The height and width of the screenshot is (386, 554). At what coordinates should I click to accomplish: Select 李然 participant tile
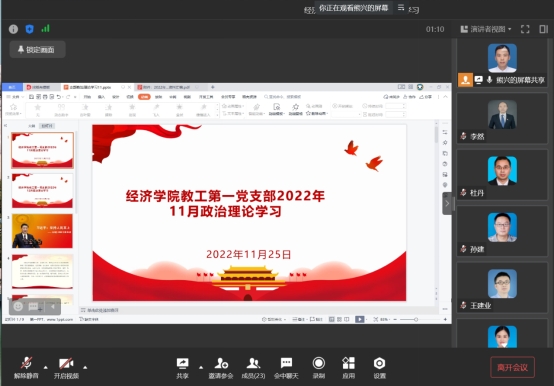pyautogui.click(x=502, y=118)
